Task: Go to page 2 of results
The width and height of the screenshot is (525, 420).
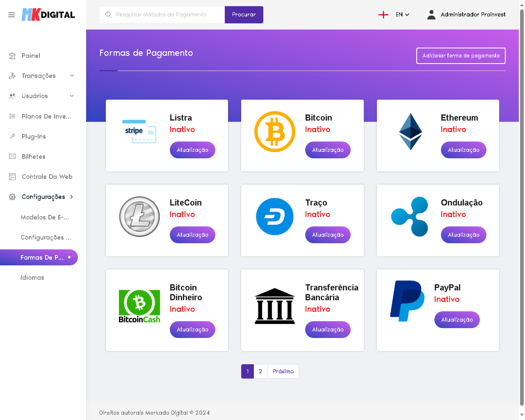Action: point(260,371)
